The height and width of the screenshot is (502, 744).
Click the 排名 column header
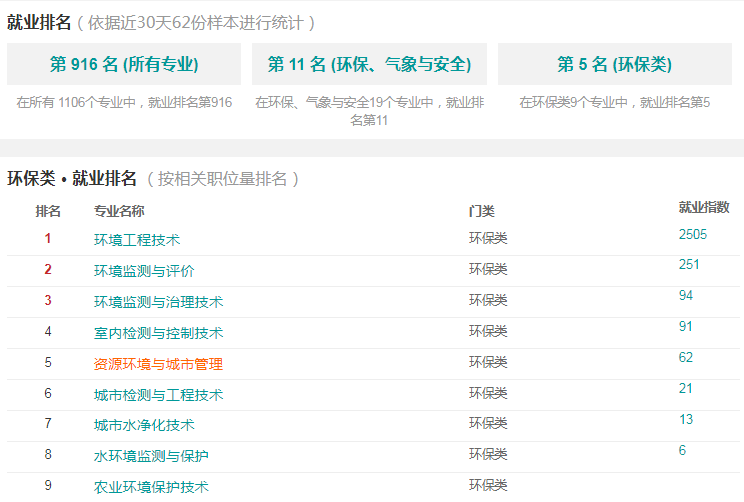48,211
